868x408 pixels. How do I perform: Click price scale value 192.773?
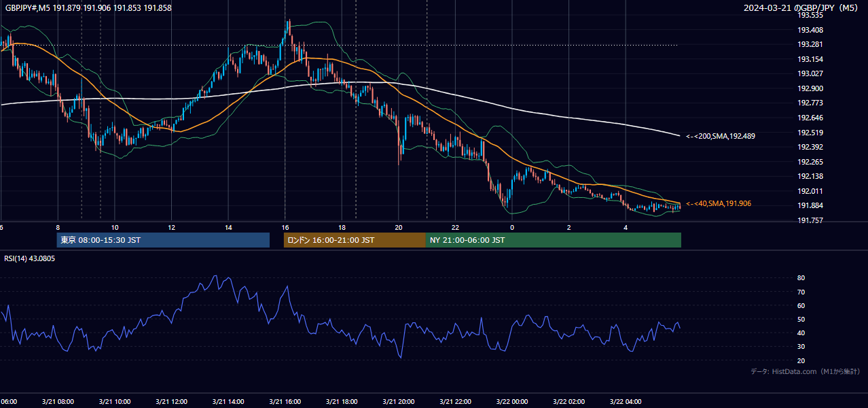pos(810,103)
